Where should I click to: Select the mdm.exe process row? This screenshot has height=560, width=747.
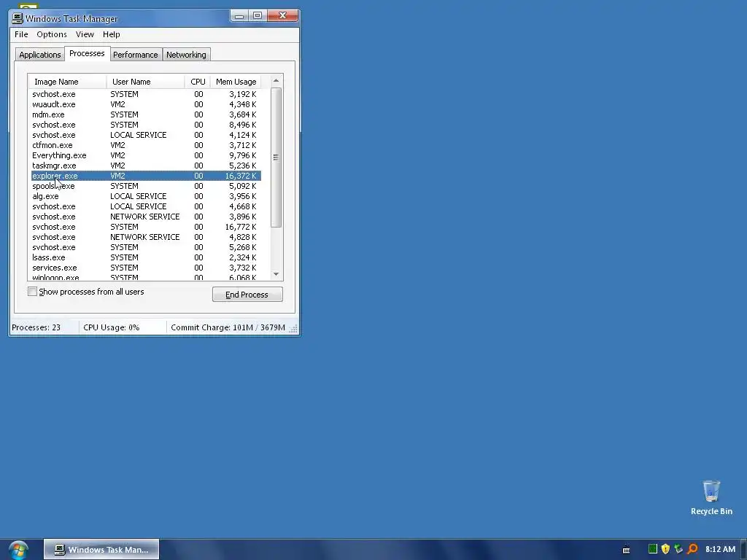(146, 114)
